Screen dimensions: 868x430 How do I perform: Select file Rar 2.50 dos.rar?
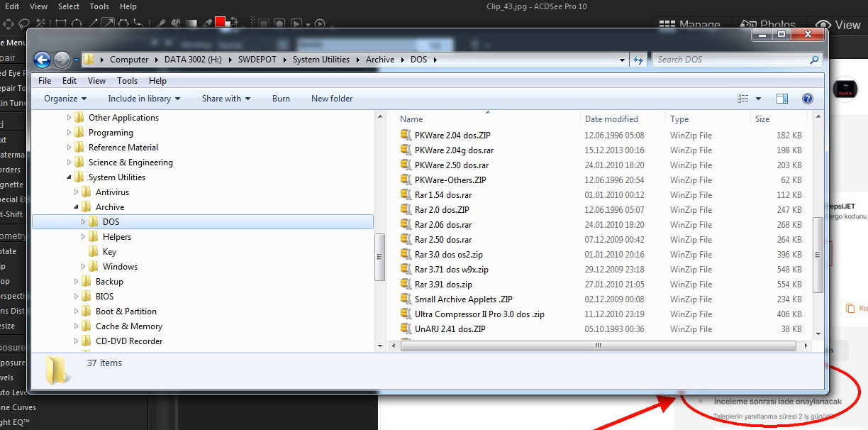pos(443,240)
